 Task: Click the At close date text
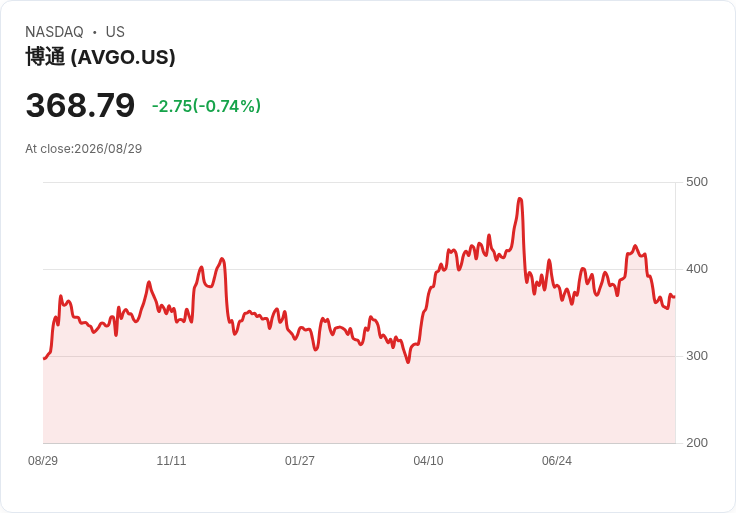click(84, 149)
